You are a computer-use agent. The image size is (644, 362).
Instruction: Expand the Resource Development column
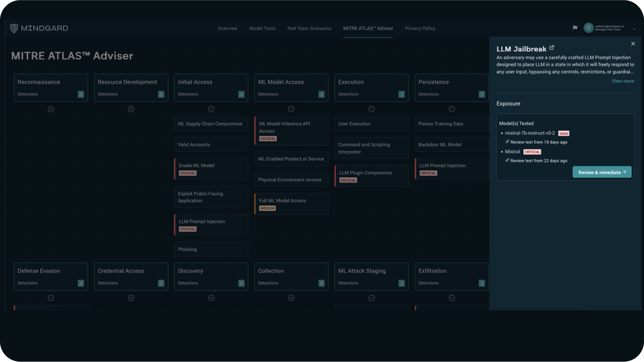pyautogui.click(x=131, y=109)
